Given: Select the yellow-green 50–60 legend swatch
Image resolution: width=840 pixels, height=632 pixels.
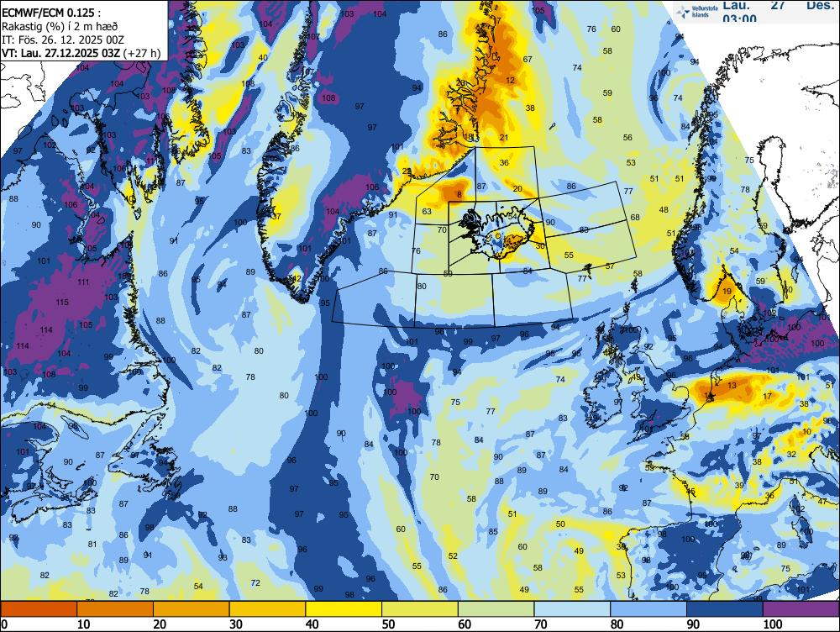Looking at the screenshot, I should 419,608.
